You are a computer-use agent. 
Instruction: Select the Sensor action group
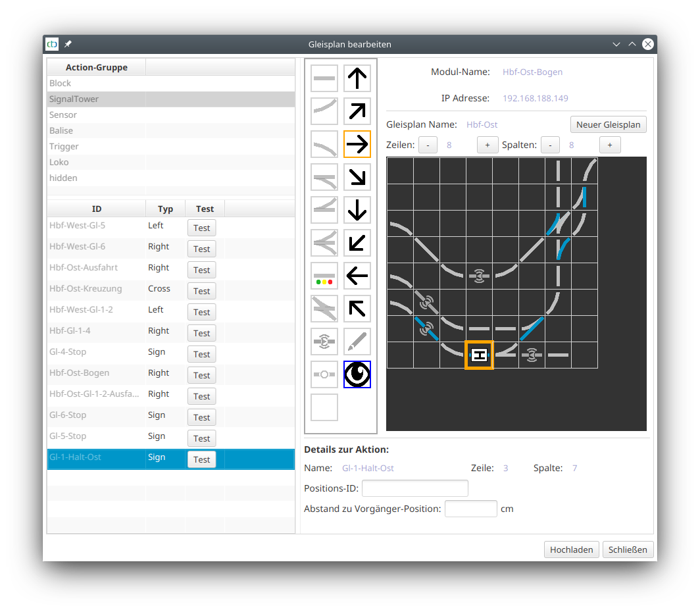point(63,115)
